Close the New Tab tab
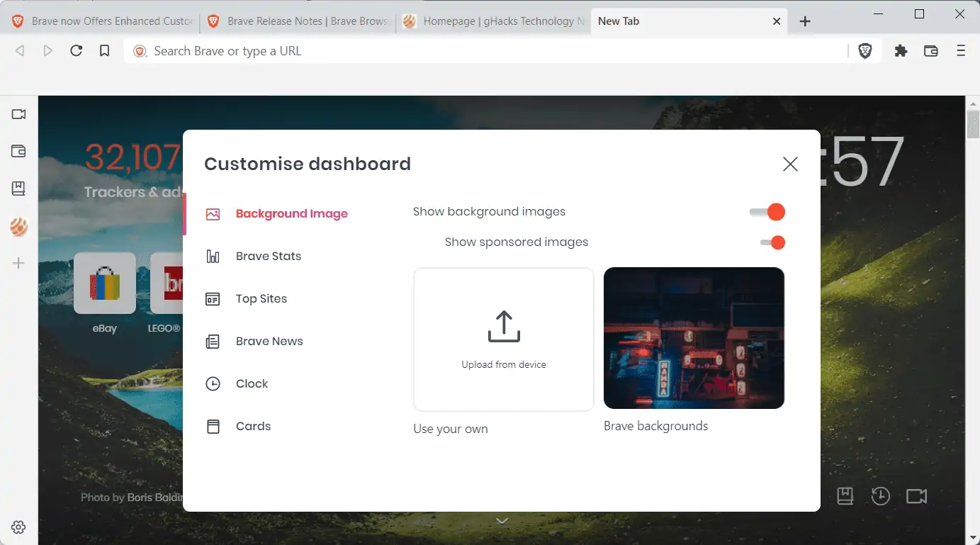This screenshot has height=545, width=980. [x=777, y=21]
